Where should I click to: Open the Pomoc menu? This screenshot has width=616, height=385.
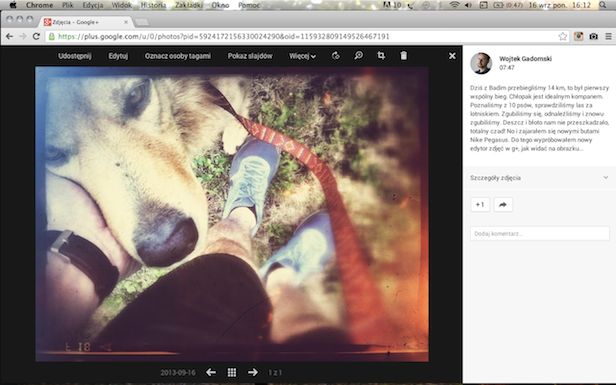pyautogui.click(x=249, y=5)
